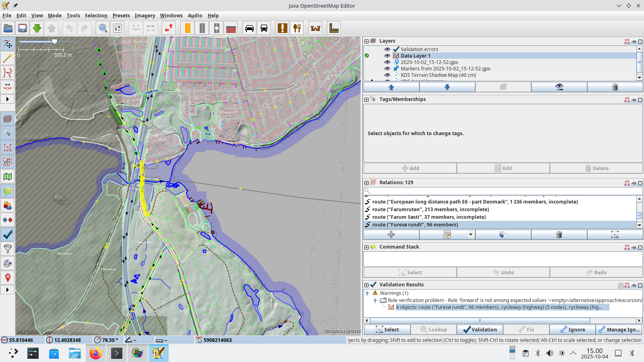Toggle visibility of Data Layer 1
Viewport: 644px width, 362px height.
click(x=387, y=56)
